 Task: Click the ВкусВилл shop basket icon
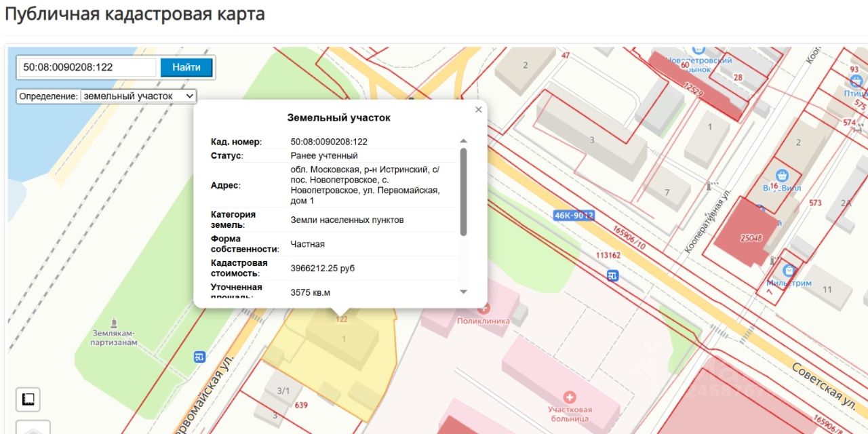point(781,175)
